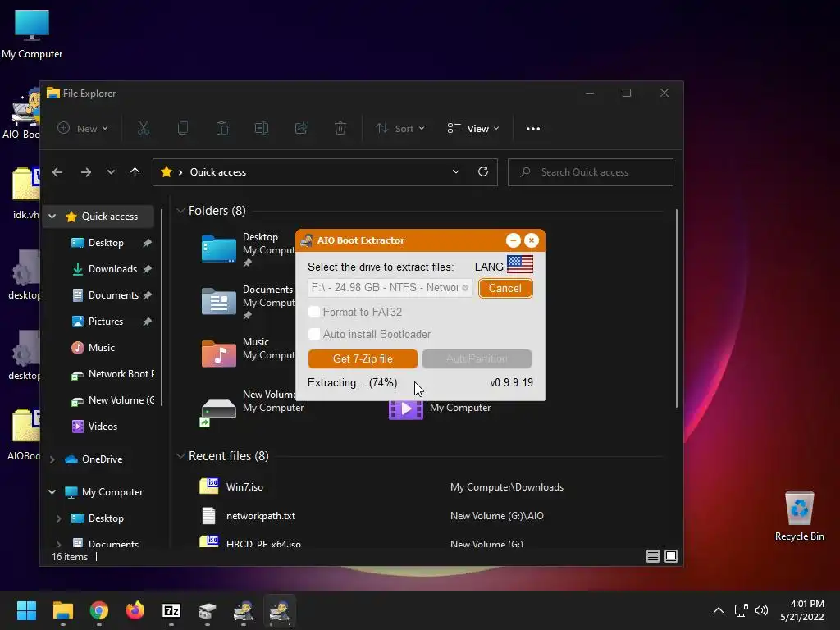Minimize the AIO Boot Extractor dialog
This screenshot has height=630, width=840.
click(x=514, y=240)
